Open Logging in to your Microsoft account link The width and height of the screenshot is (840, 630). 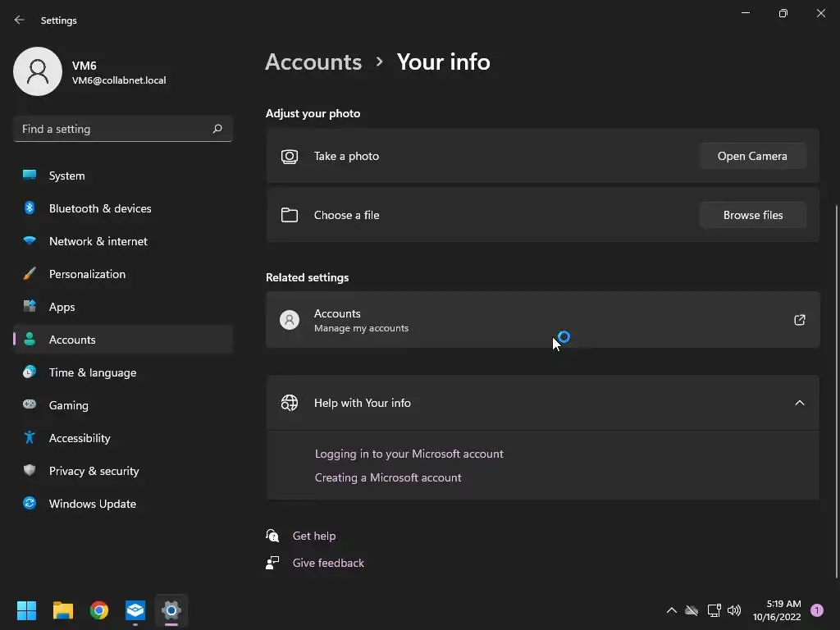tap(409, 454)
